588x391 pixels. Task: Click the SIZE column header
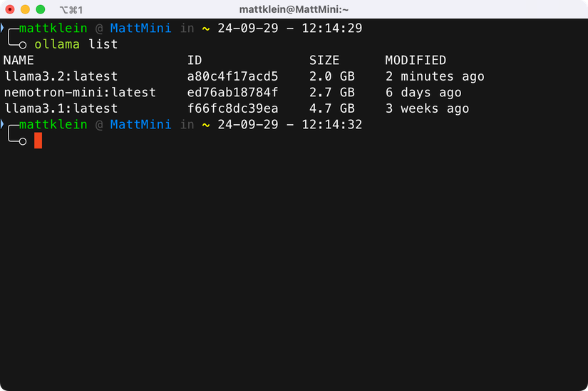(324, 60)
